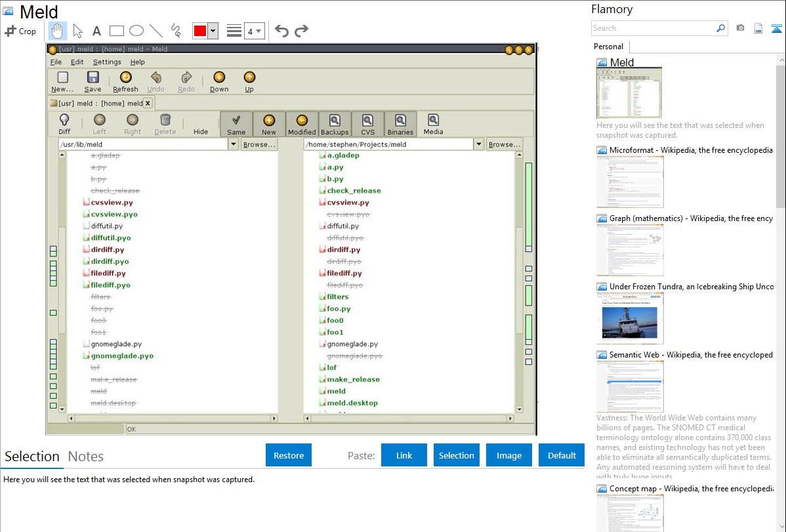Screen dimensions: 786x532
Task: Click the camera snapshot icon
Action: click(740, 28)
